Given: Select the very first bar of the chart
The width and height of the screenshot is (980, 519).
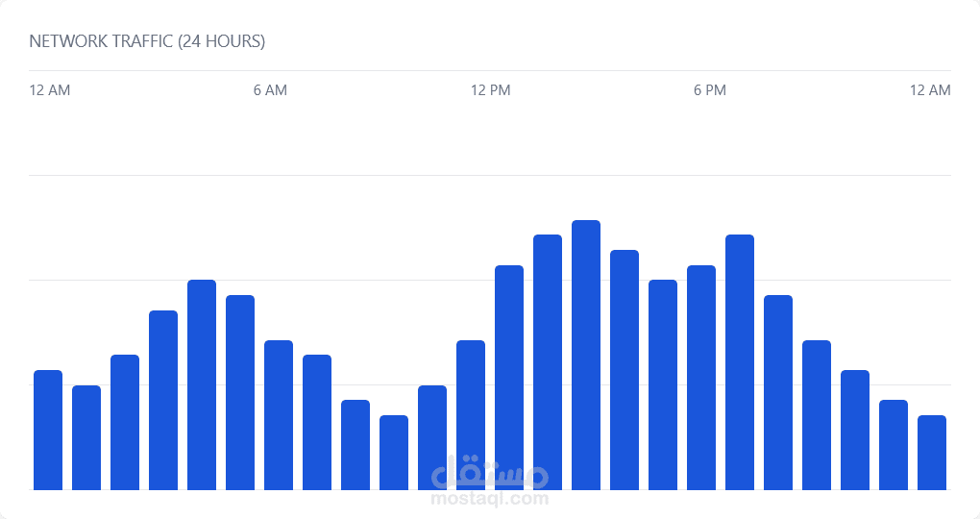Looking at the screenshot, I should tap(48, 430).
